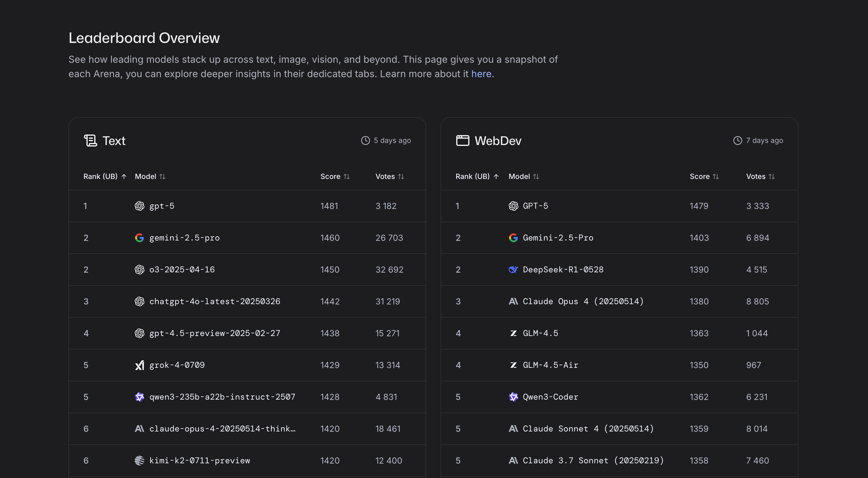Select the gpt-5 model name in Text
The image size is (868, 478).
point(162,206)
